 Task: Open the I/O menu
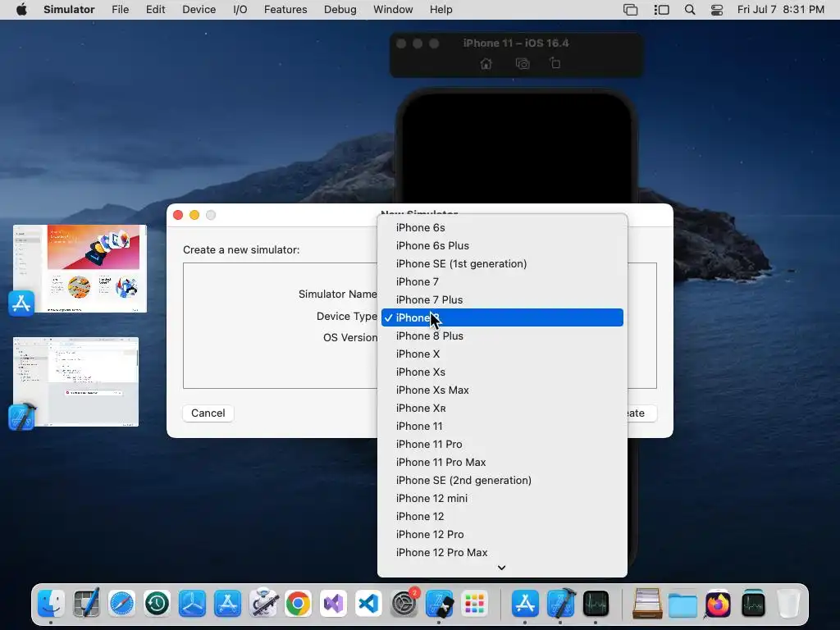240,10
